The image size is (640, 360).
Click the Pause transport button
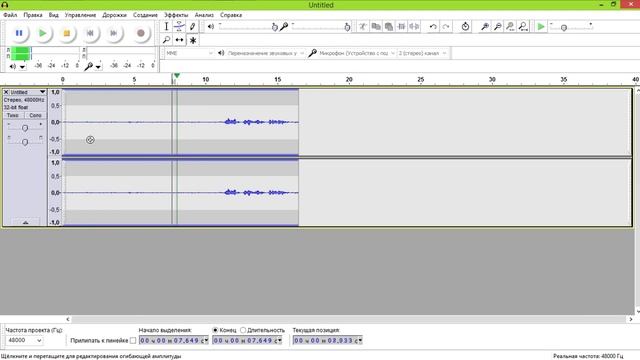click(x=19, y=33)
